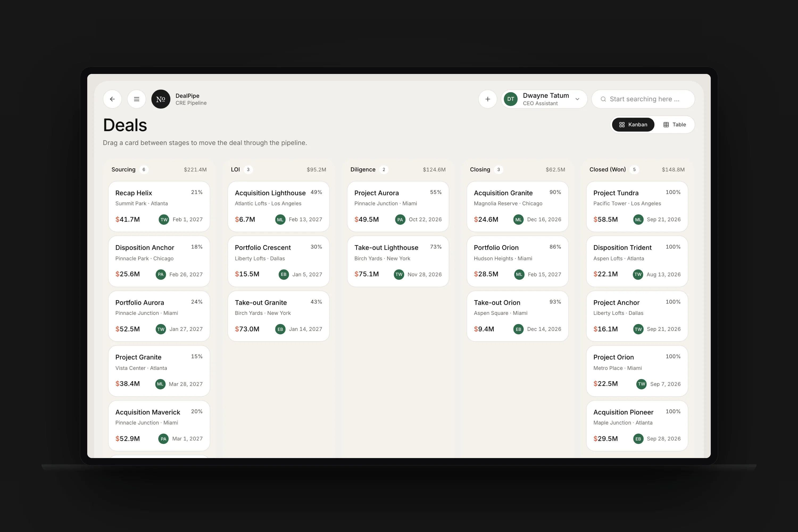The width and height of the screenshot is (798, 532).
Task: Click the DT user avatar
Action: [x=510, y=99]
